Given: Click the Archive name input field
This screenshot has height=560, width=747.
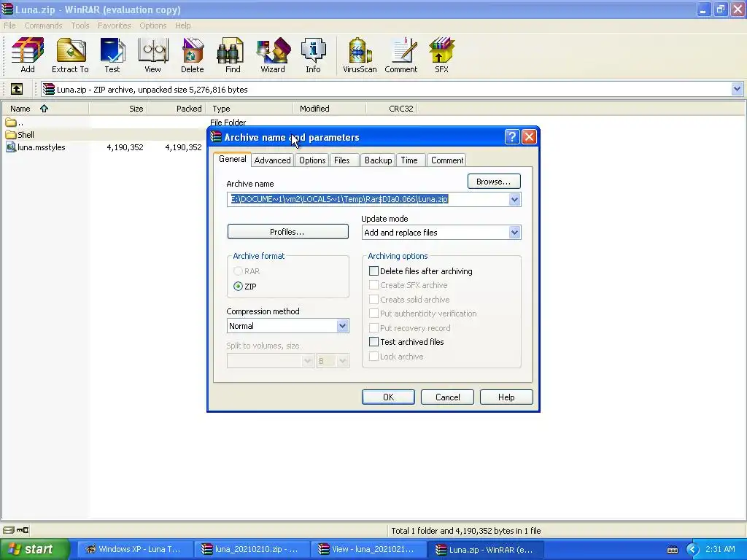Looking at the screenshot, I should 368,200.
